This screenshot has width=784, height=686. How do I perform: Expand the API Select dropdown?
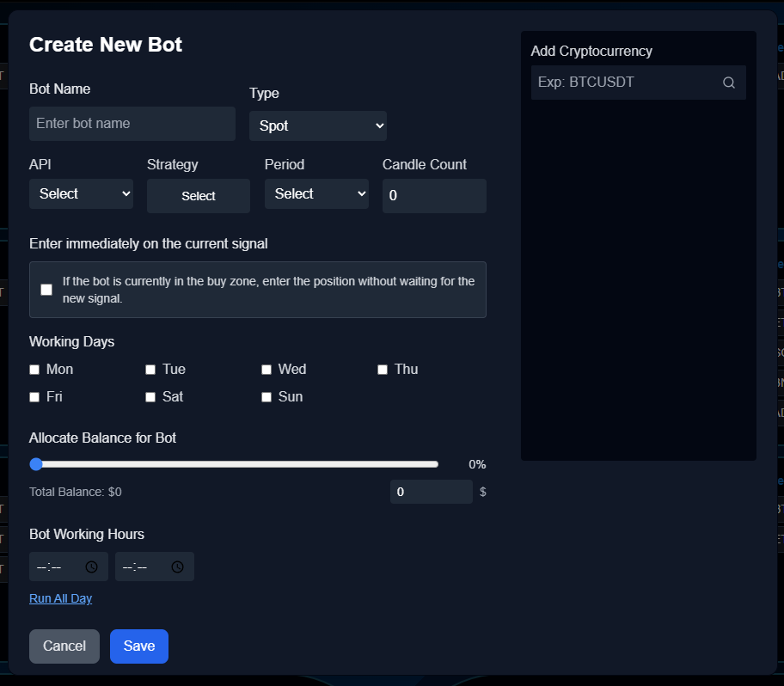click(81, 194)
